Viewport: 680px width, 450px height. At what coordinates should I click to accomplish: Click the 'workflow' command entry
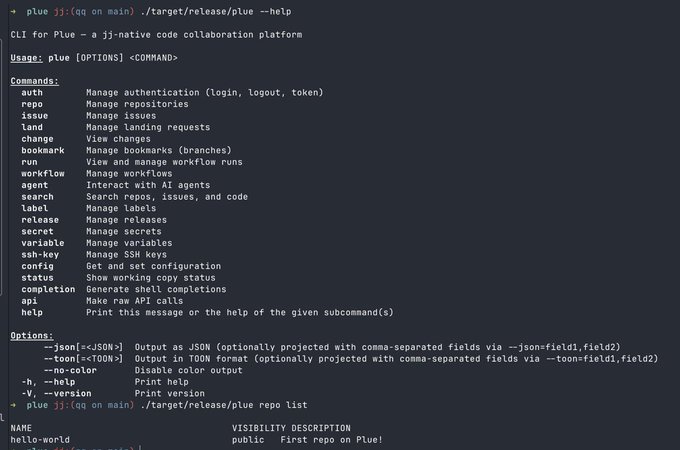pyautogui.click(x=43, y=173)
